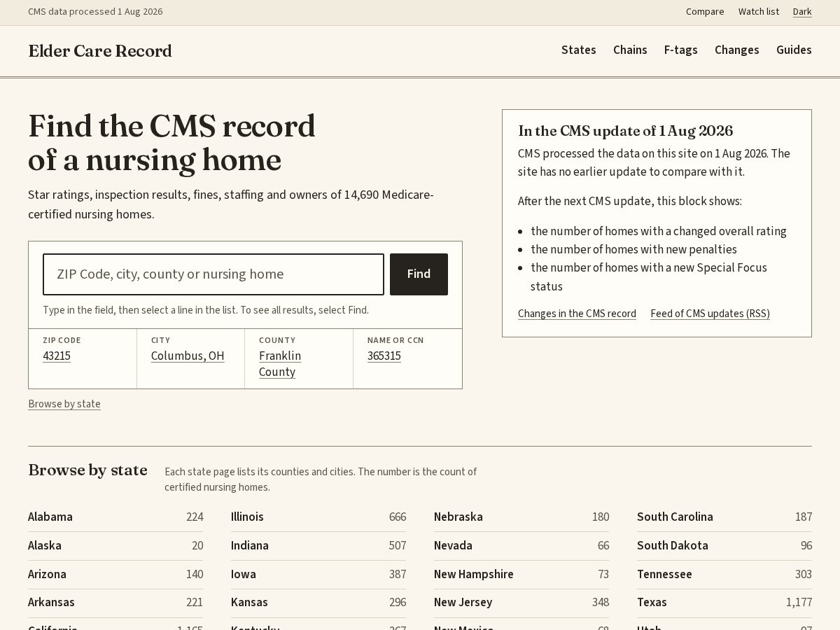This screenshot has height=630, width=840.
Task: Follow the Browse by state link
Action: point(64,404)
